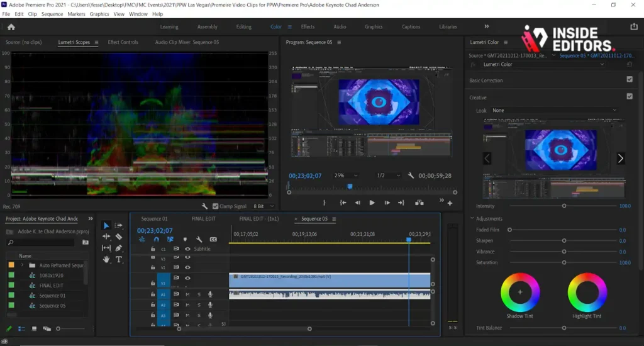The height and width of the screenshot is (346, 644).
Task: Show previous Look preview arrow
Action: pyautogui.click(x=487, y=158)
